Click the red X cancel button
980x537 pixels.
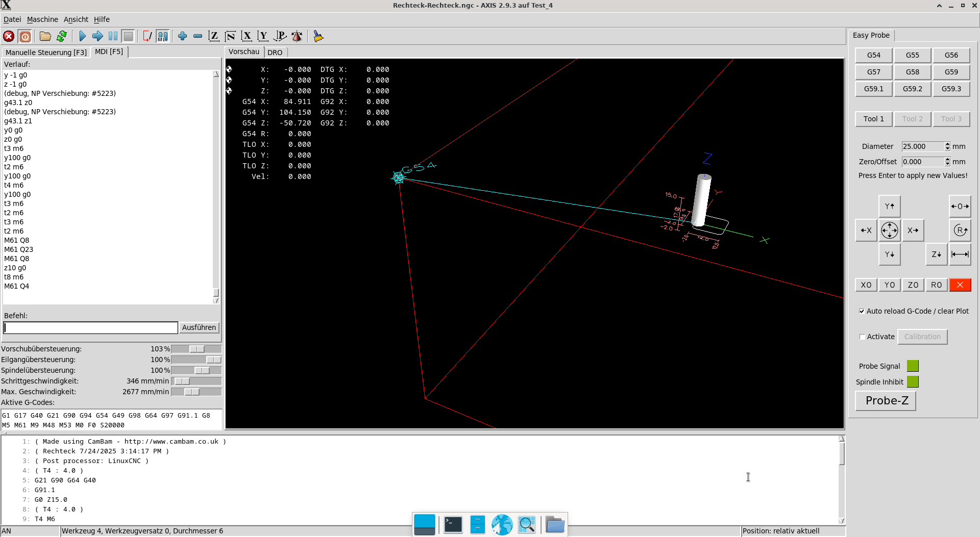click(x=960, y=285)
